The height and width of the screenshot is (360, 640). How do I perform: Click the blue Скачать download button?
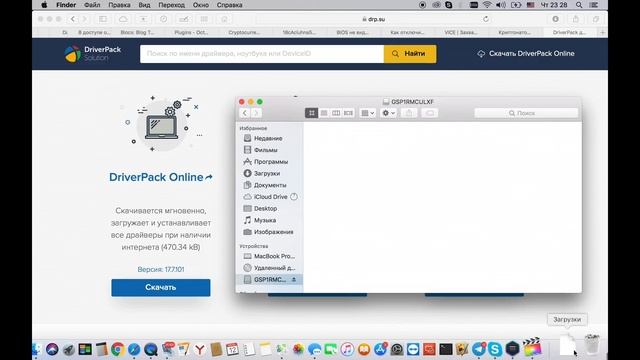tap(161, 287)
